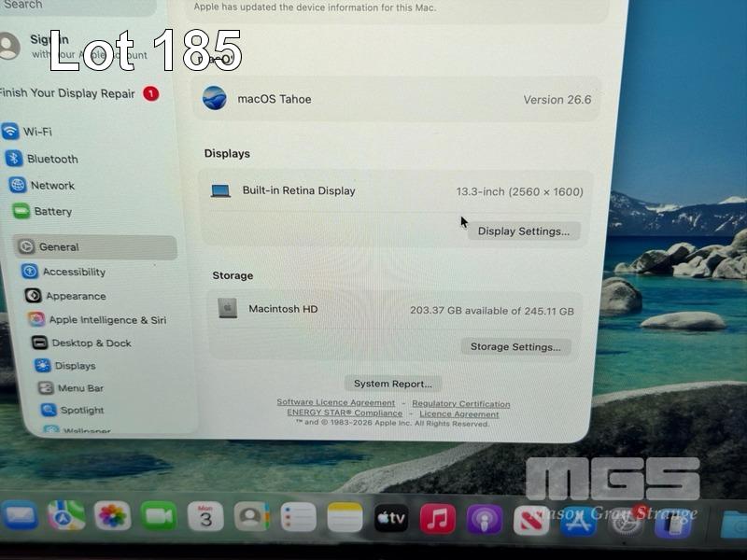Image resolution: width=747 pixels, height=560 pixels.
Task: Open Podcasts from the Dock
Action: click(x=484, y=519)
